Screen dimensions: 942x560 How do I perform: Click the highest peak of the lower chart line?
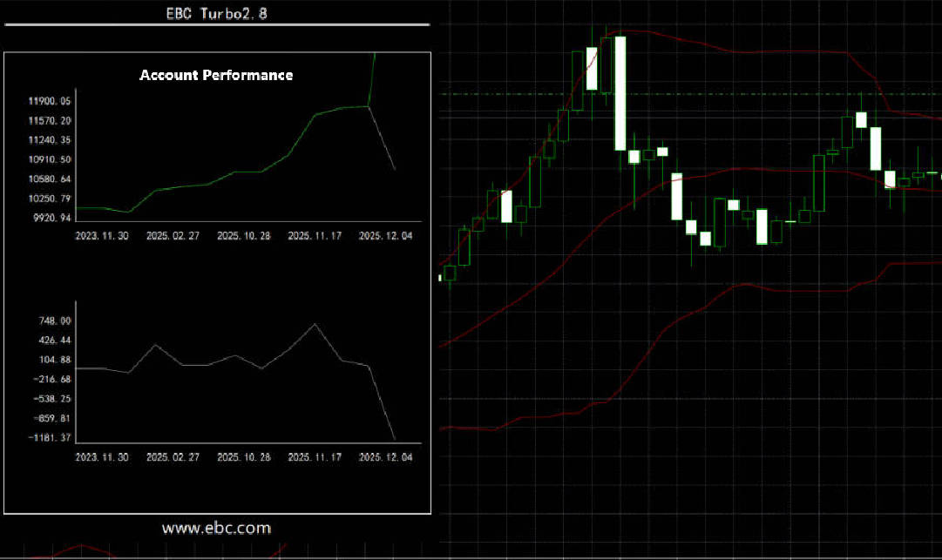coord(315,324)
